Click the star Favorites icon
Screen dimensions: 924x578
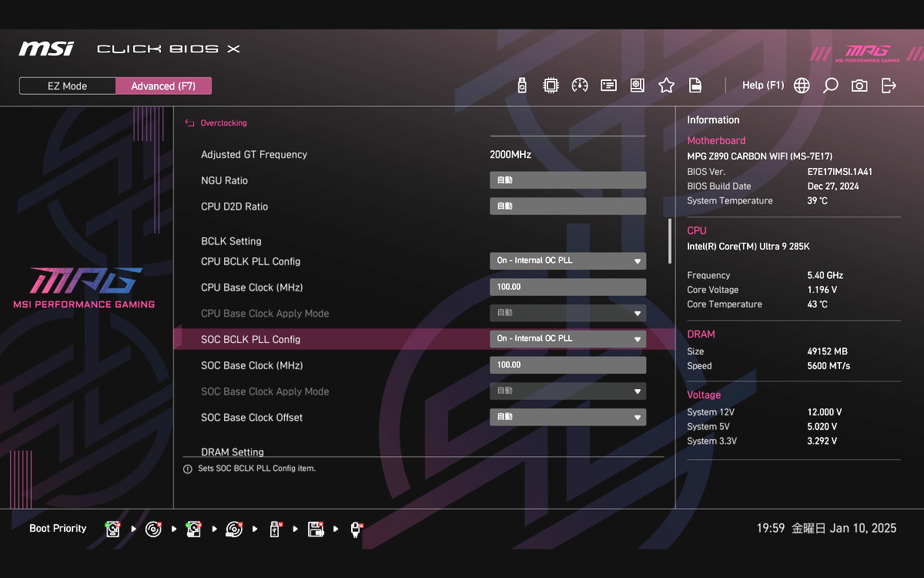click(666, 86)
